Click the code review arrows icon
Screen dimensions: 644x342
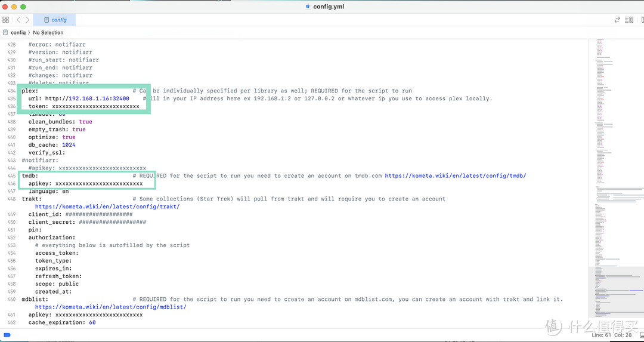(x=617, y=20)
